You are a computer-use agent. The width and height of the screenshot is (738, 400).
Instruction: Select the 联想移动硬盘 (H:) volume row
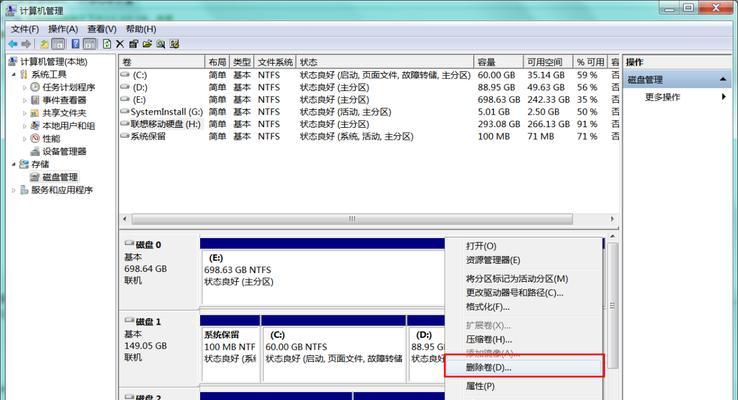coord(369,124)
